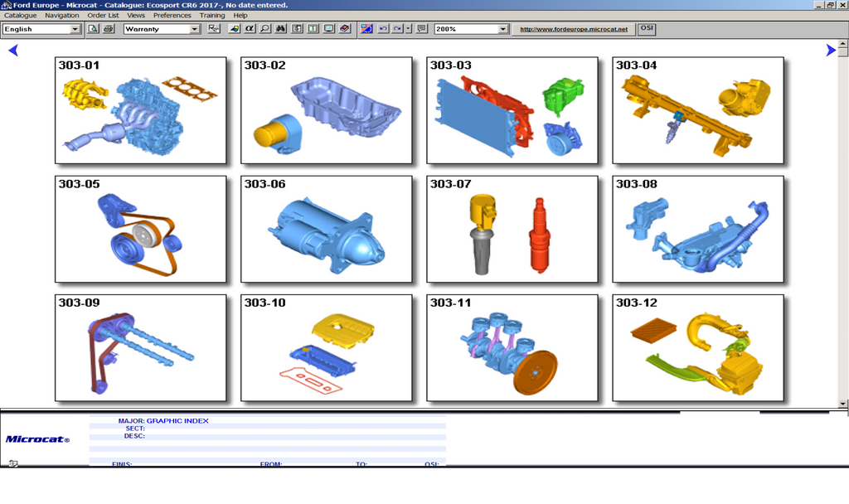Viewport: 849px width, 504px height.
Task: Open section 303-07 spark plug thumbnail
Action: (512, 229)
